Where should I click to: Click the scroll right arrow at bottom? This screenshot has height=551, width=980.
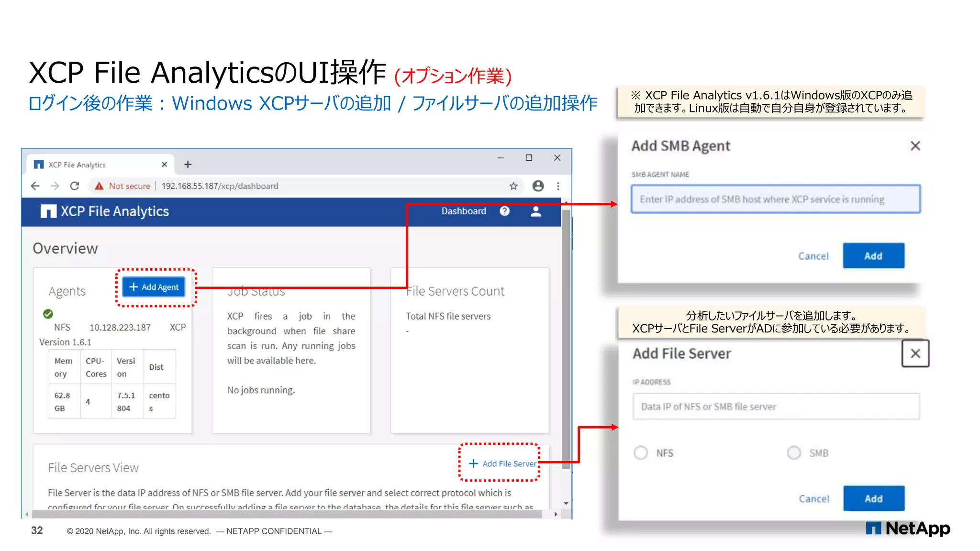[x=556, y=514]
